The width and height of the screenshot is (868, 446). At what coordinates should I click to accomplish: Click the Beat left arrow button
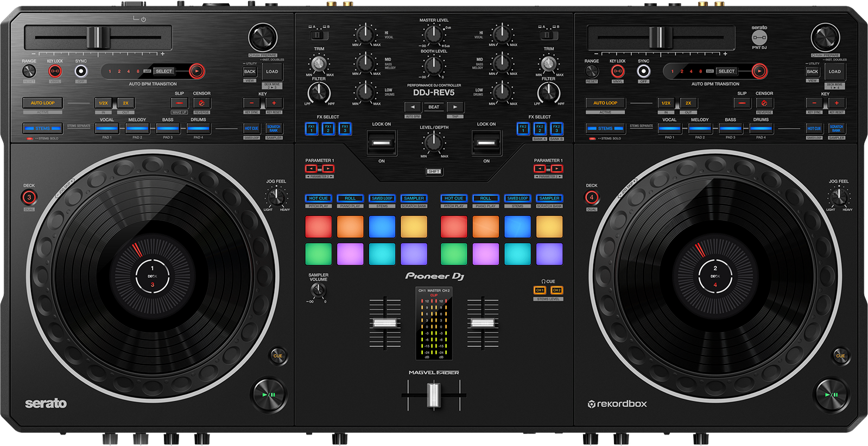coord(413,107)
